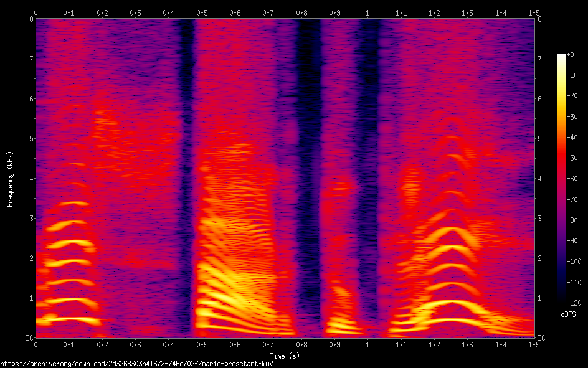
Task: Click the 0.2 tick on the bottom time axis
Action: click(x=102, y=344)
